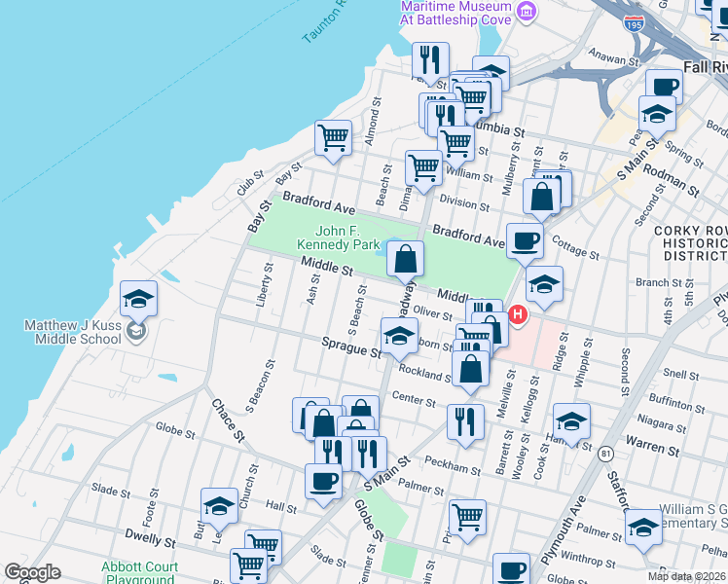Screen dimensions: 728x584
Task: Open the school marker on Hamlet St
Action: click(571, 421)
